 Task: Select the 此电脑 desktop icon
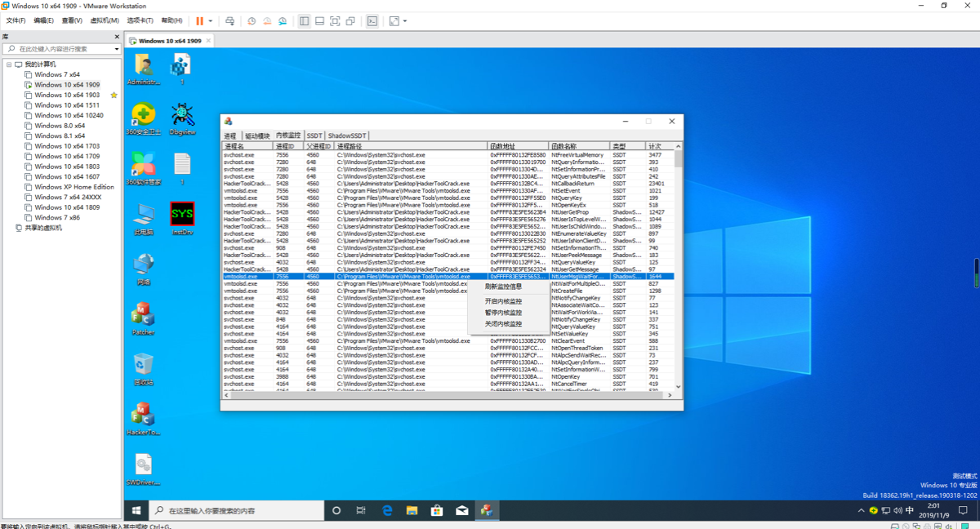coord(144,219)
